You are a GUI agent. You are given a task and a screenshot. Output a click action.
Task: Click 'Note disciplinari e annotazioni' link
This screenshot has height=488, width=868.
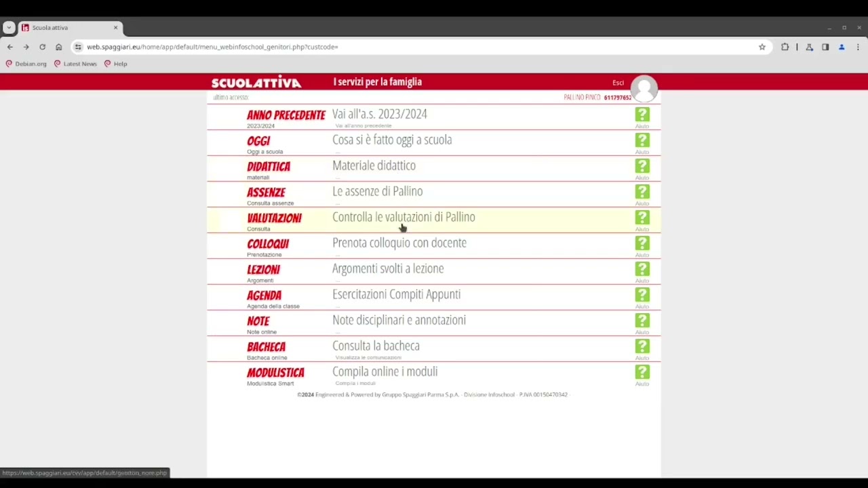(399, 320)
